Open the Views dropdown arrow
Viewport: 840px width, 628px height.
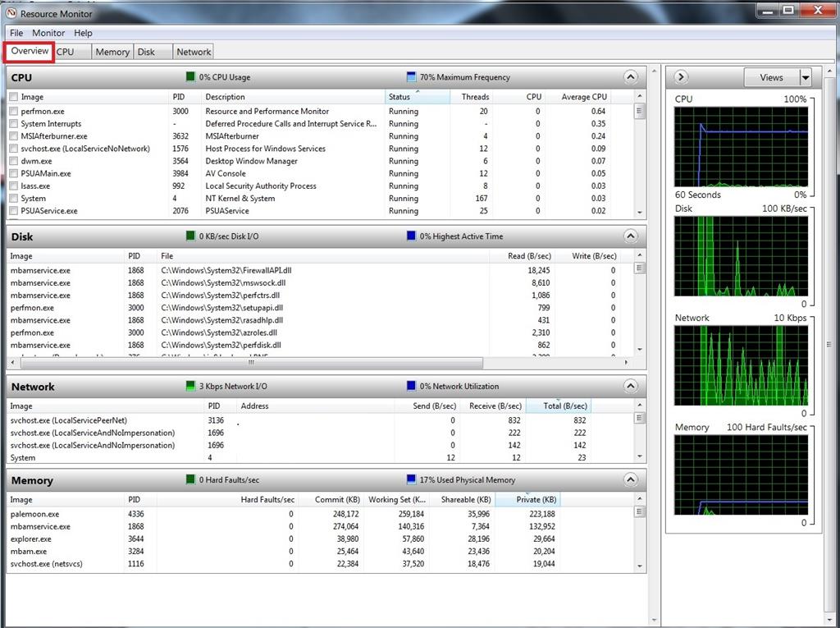pyautogui.click(x=806, y=78)
